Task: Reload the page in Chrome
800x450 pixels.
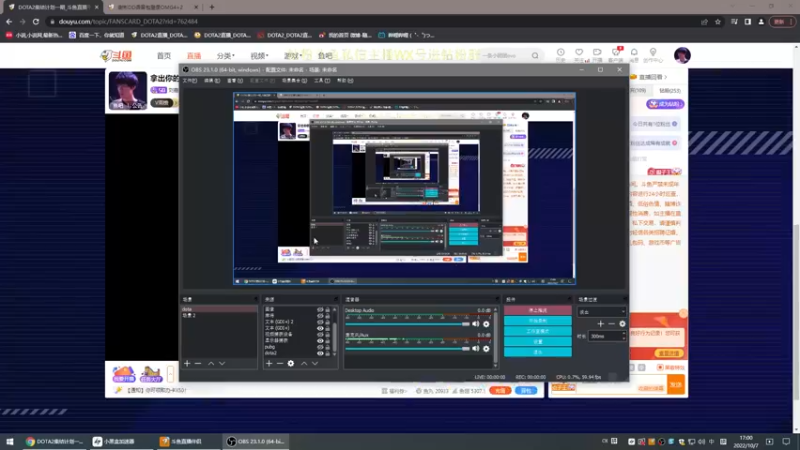Action: 36,21
